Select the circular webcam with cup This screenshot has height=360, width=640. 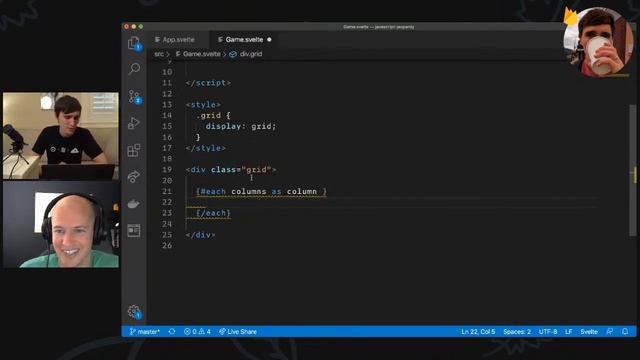[598, 42]
